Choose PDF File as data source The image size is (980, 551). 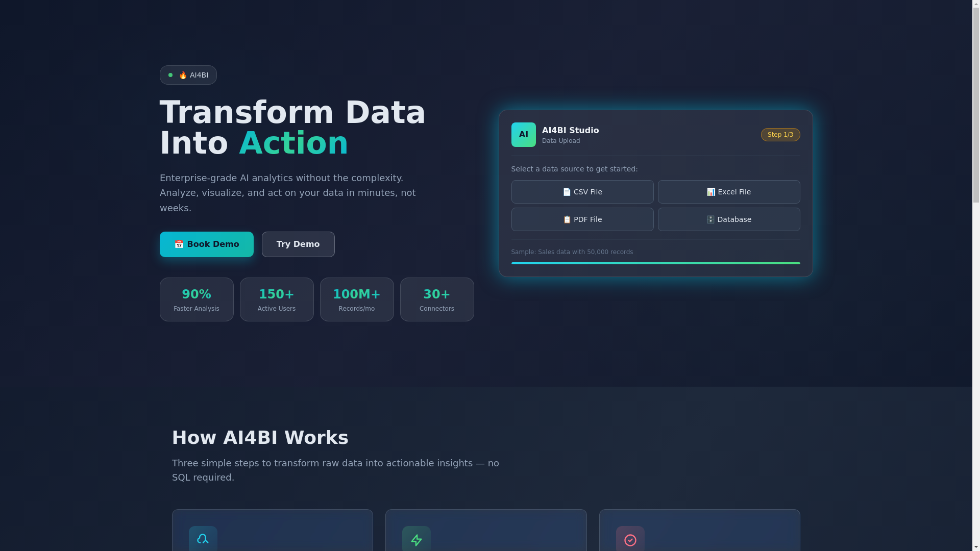coord(582,219)
